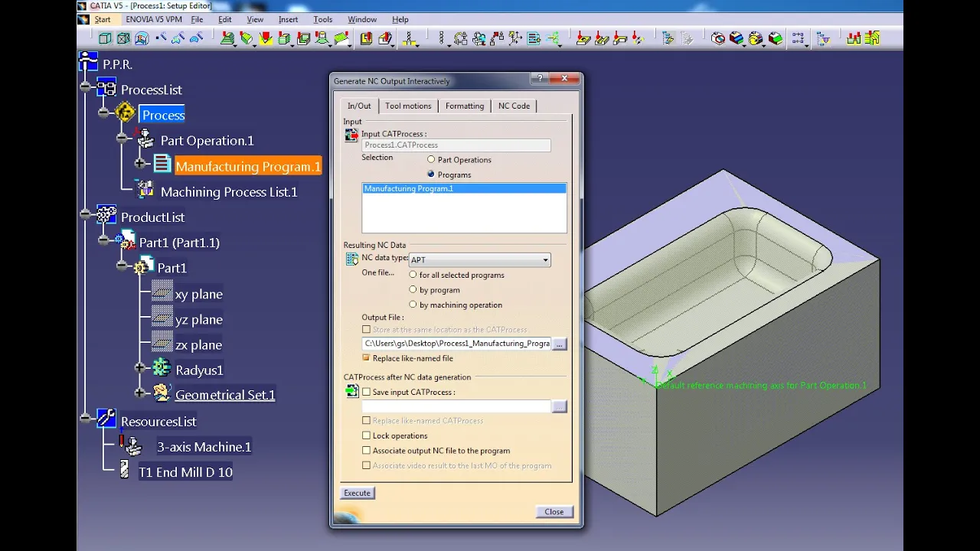Expand the Radyus1 tree node
The height and width of the screenshot is (551, 980).
click(140, 368)
